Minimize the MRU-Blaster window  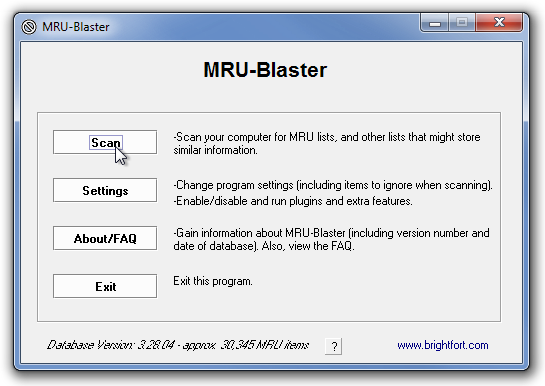[x=434, y=23]
